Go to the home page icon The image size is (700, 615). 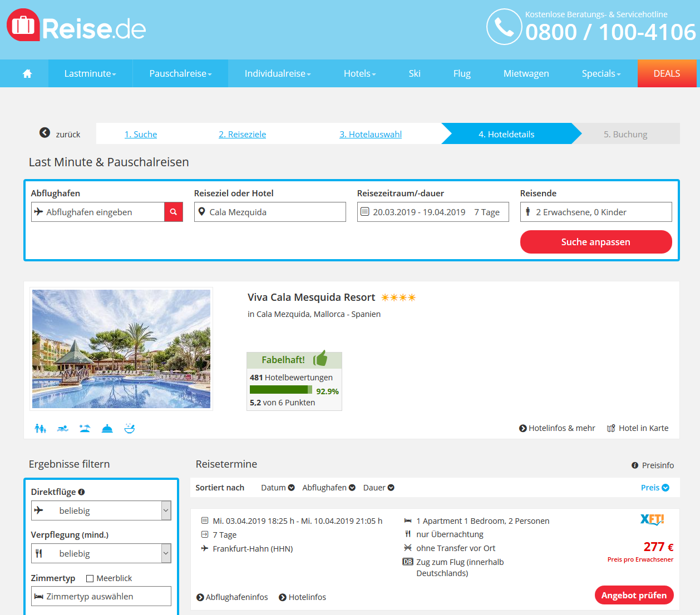tap(27, 73)
